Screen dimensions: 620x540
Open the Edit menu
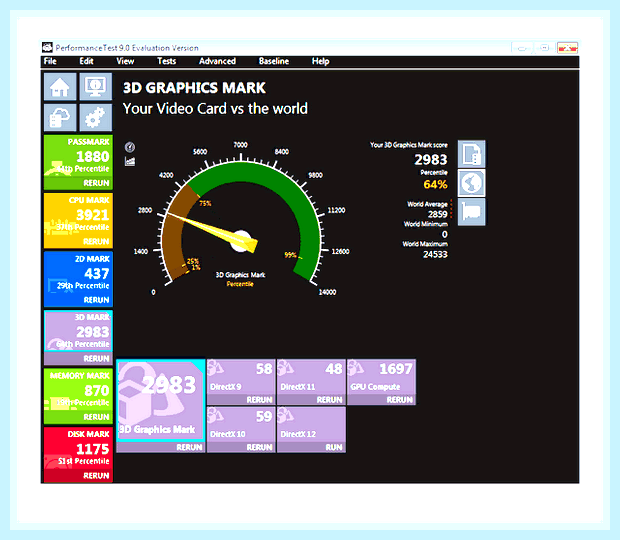pos(86,61)
